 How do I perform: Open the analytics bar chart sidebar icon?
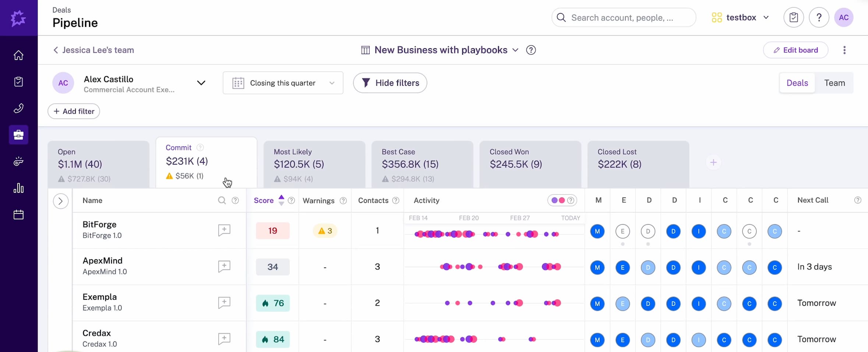point(18,188)
